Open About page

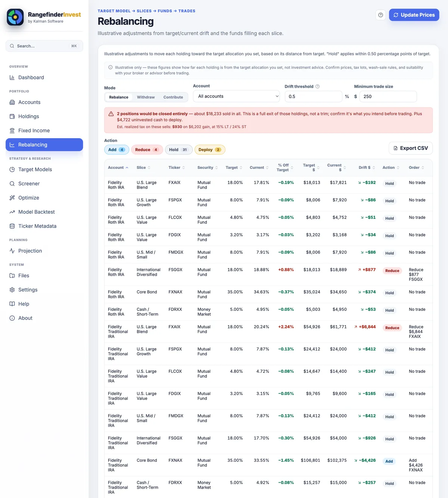click(x=44, y=318)
